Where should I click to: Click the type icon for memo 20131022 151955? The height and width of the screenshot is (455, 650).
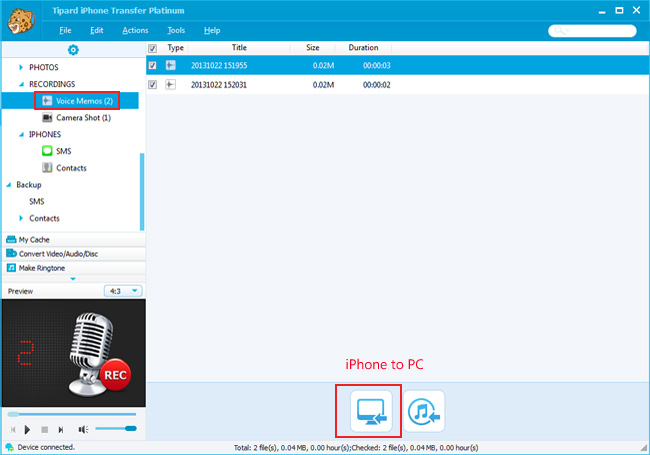point(170,65)
